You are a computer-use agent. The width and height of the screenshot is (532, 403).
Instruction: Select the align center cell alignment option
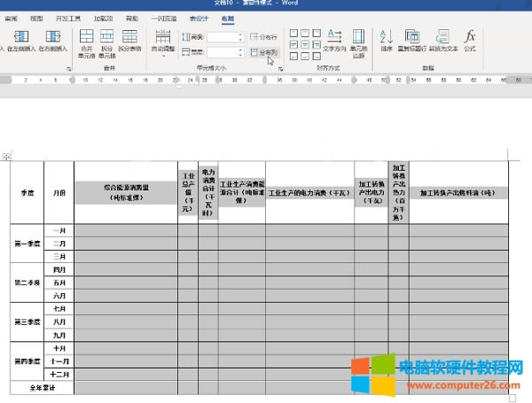306,43
